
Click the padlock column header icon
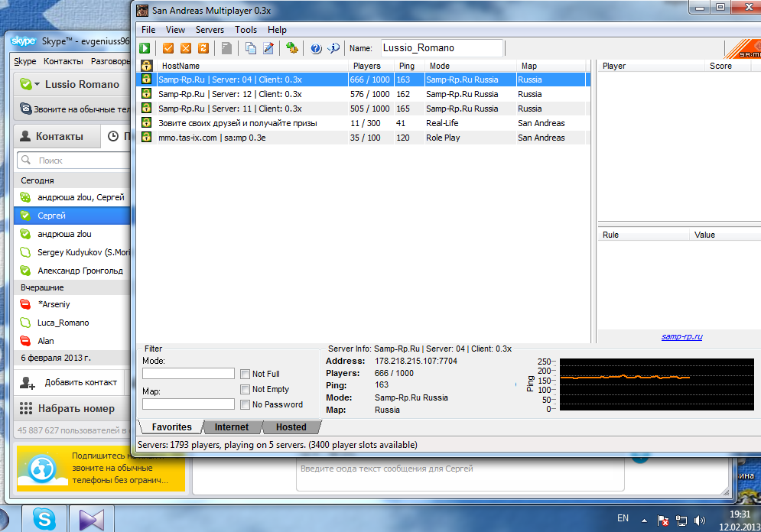click(147, 66)
